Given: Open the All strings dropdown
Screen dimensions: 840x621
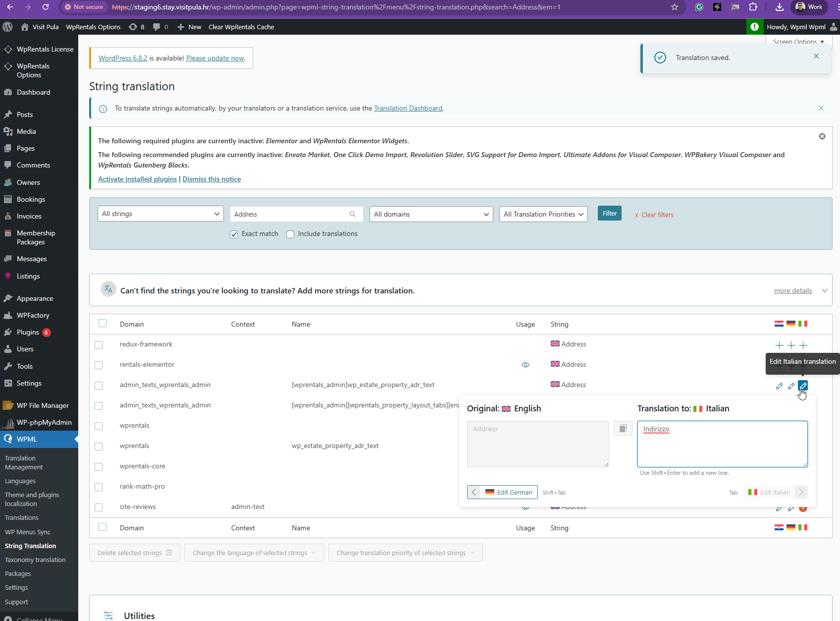Looking at the screenshot, I should tap(160, 214).
